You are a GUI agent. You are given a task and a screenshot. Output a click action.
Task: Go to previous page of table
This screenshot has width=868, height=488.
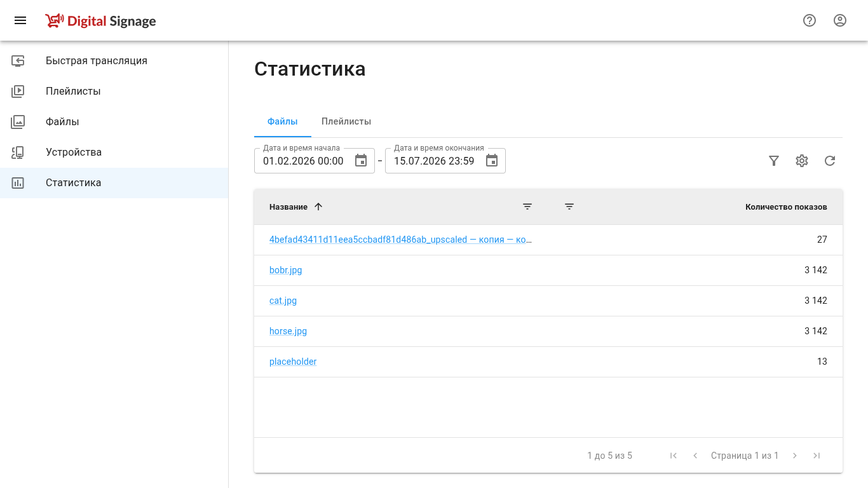(695, 456)
